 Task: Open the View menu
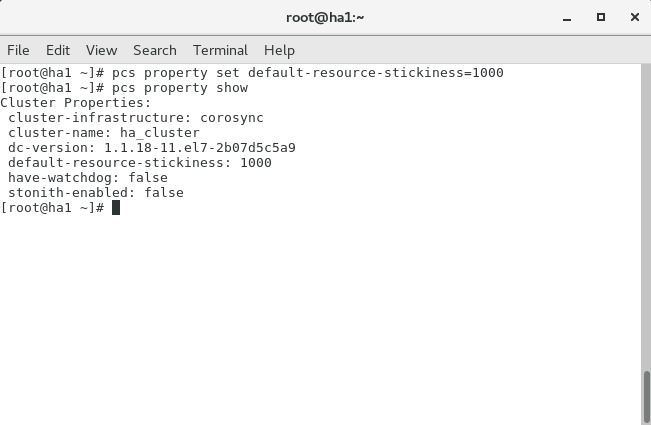101,50
